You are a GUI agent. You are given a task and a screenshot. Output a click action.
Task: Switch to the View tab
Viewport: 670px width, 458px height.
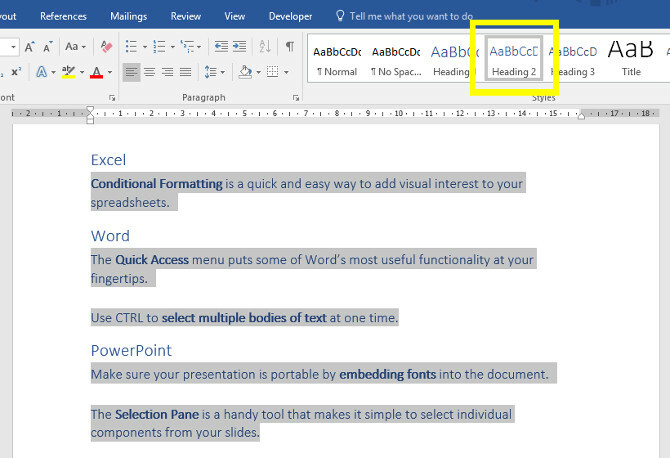(x=235, y=16)
